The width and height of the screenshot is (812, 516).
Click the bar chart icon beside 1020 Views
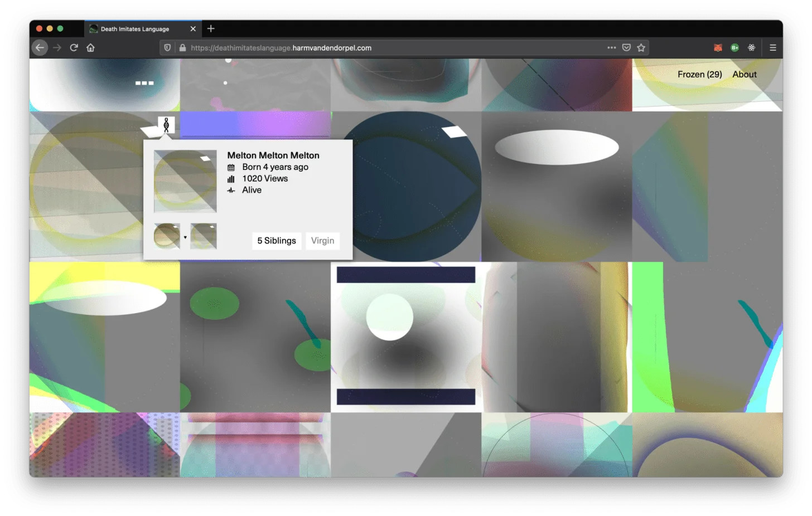[x=231, y=179]
